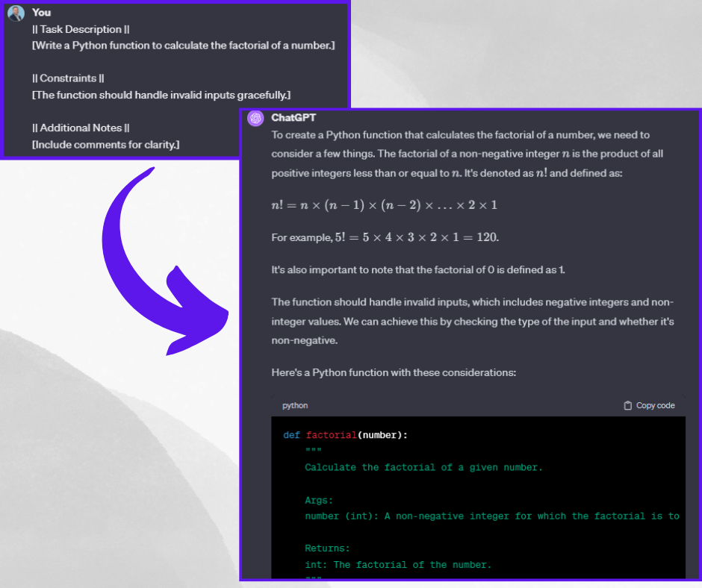Click the def keyword in the code
This screenshot has height=588, width=702.
pyautogui.click(x=291, y=434)
